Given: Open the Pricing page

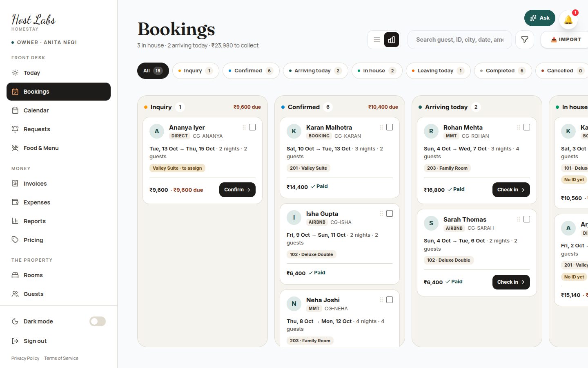Looking at the screenshot, I should [x=58, y=240].
